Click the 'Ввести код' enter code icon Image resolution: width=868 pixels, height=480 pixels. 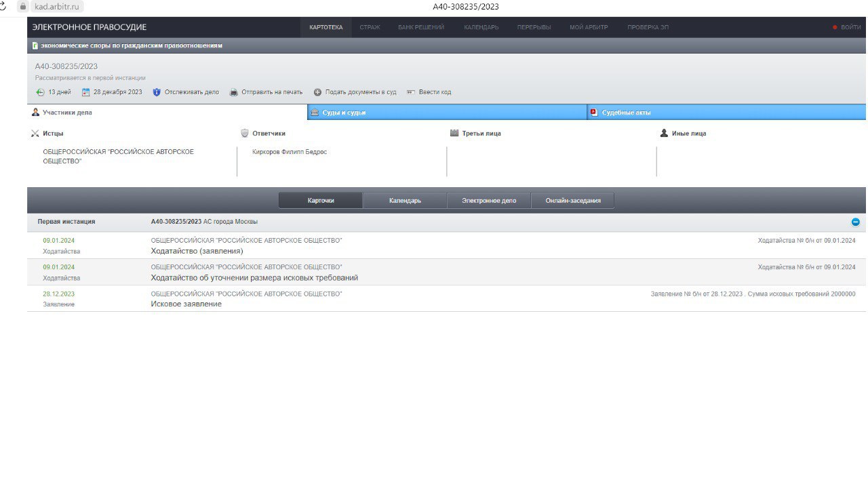point(411,92)
